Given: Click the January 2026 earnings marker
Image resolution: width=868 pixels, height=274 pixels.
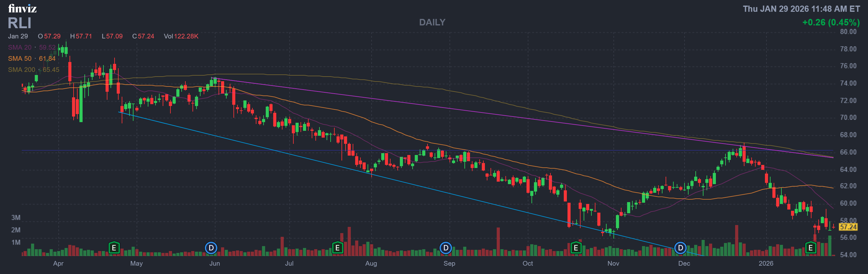Looking at the screenshot, I should pyautogui.click(x=810, y=248).
